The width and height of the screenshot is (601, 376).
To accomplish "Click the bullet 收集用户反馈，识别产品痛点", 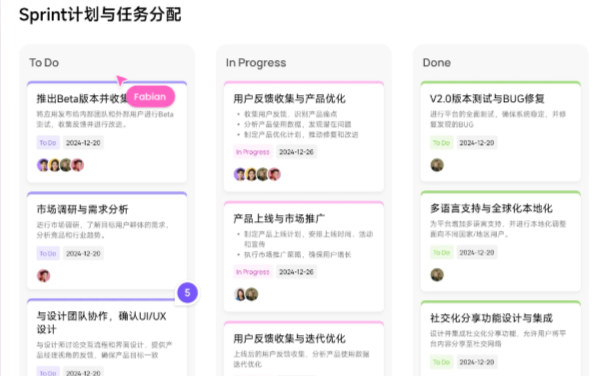I will tap(291, 114).
